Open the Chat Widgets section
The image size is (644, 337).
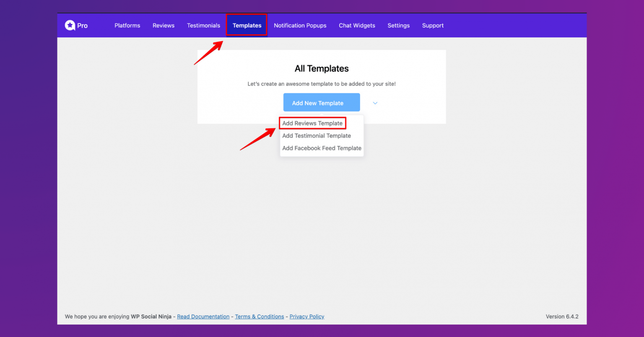357,25
